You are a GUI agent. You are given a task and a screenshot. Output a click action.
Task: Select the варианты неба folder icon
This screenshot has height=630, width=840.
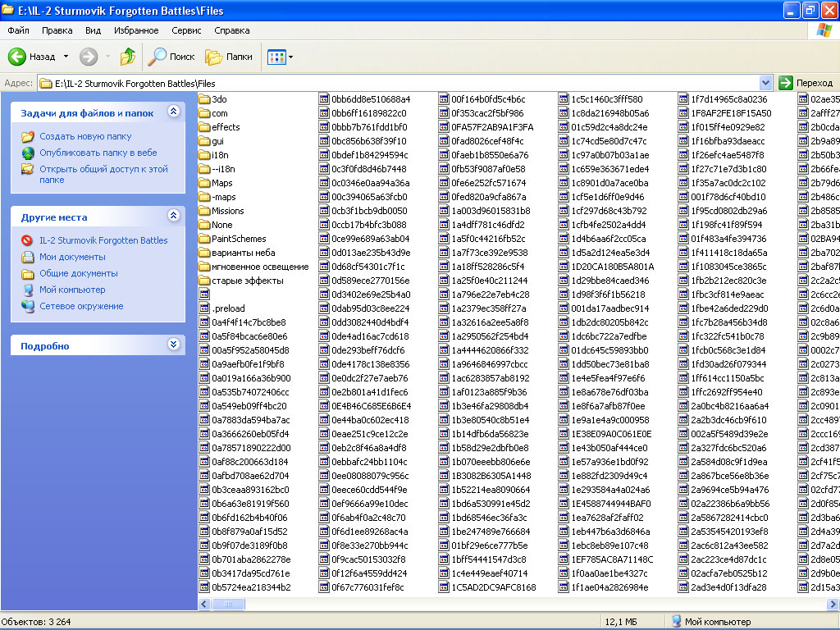204,253
